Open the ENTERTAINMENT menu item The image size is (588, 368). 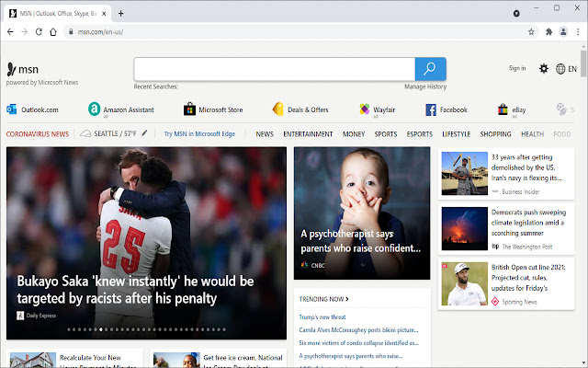click(x=308, y=134)
